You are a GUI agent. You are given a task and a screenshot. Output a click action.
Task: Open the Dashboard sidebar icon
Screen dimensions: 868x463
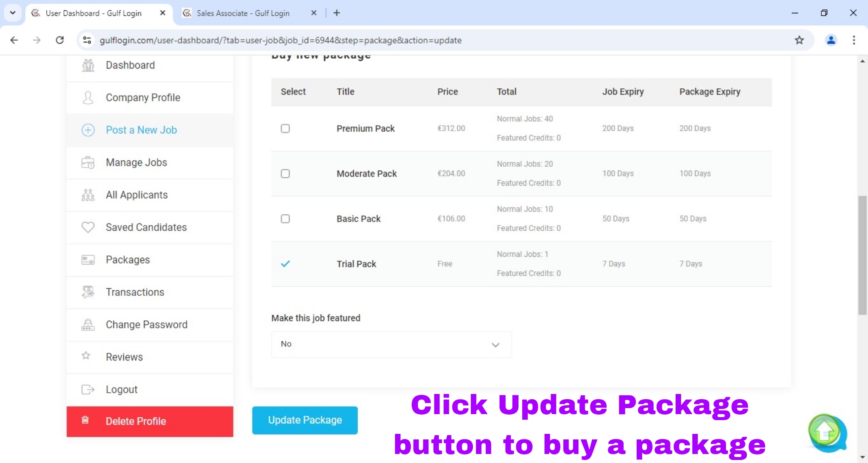(87, 65)
